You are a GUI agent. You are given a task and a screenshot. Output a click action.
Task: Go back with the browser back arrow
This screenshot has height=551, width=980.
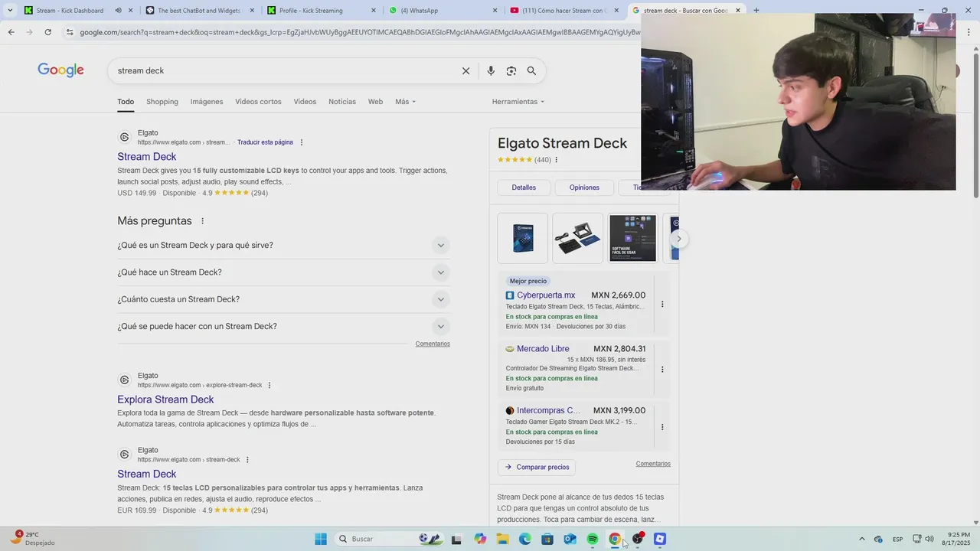click(11, 32)
